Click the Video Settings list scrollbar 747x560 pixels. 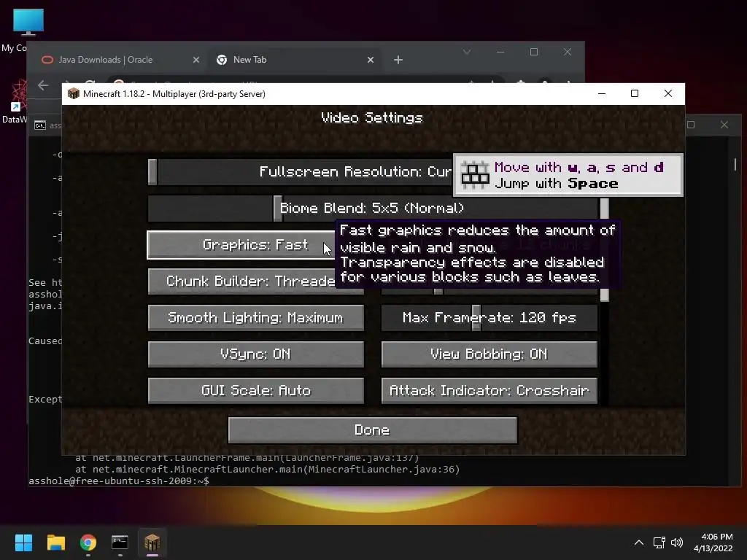click(x=605, y=251)
